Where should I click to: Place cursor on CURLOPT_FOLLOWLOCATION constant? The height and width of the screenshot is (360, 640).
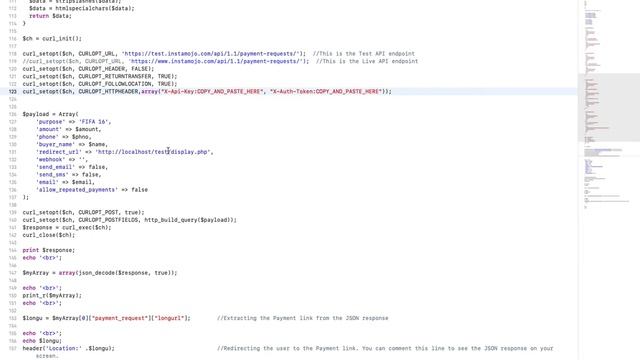pos(115,84)
